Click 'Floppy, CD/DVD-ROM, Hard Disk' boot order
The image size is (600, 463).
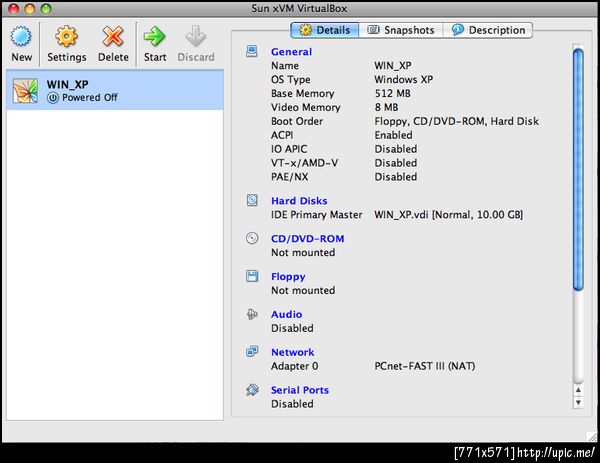456,121
